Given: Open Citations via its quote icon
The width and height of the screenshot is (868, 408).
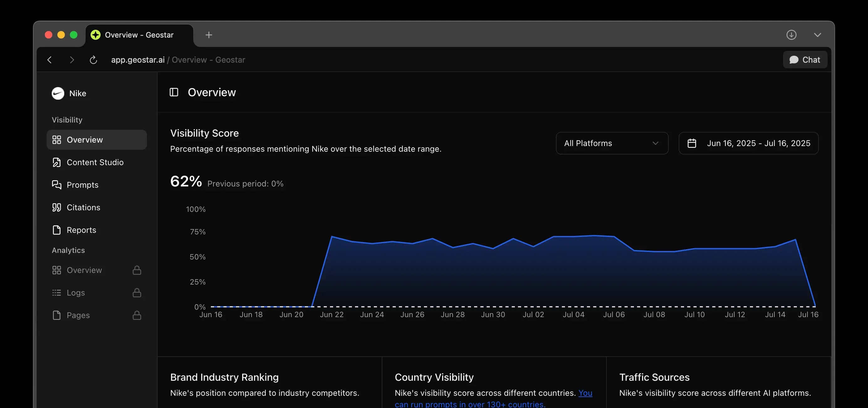Looking at the screenshot, I should [x=57, y=207].
